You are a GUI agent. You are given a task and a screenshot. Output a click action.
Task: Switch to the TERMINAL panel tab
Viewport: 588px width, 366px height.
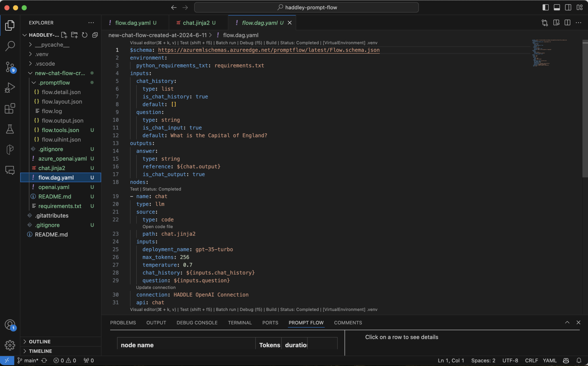240,322
